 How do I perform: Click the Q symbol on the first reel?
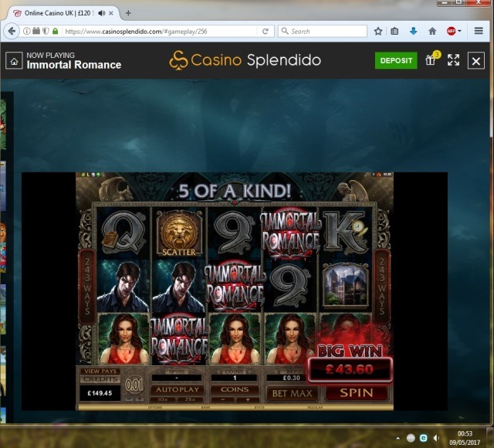coord(123,233)
